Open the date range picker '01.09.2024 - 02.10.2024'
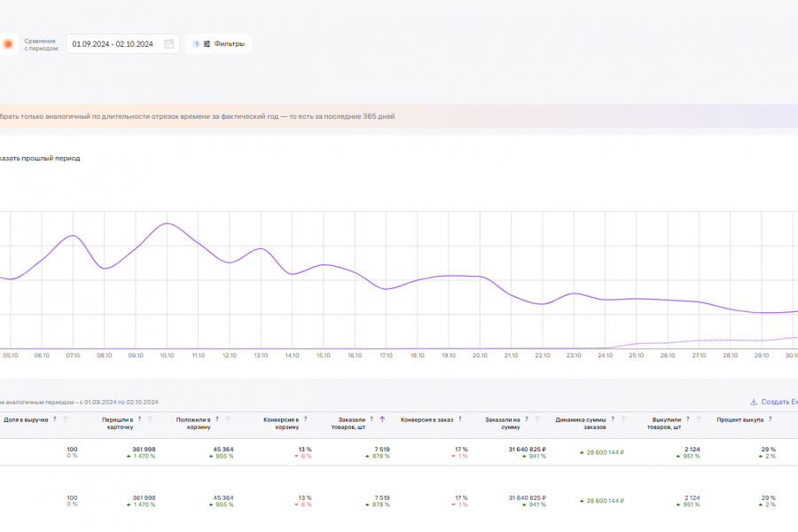 pyautogui.click(x=113, y=43)
